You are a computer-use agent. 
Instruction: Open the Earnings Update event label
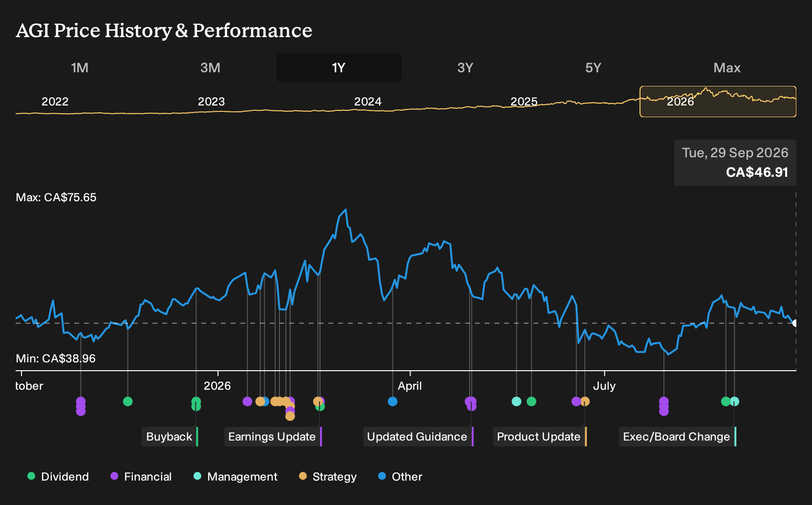(x=273, y=437)
